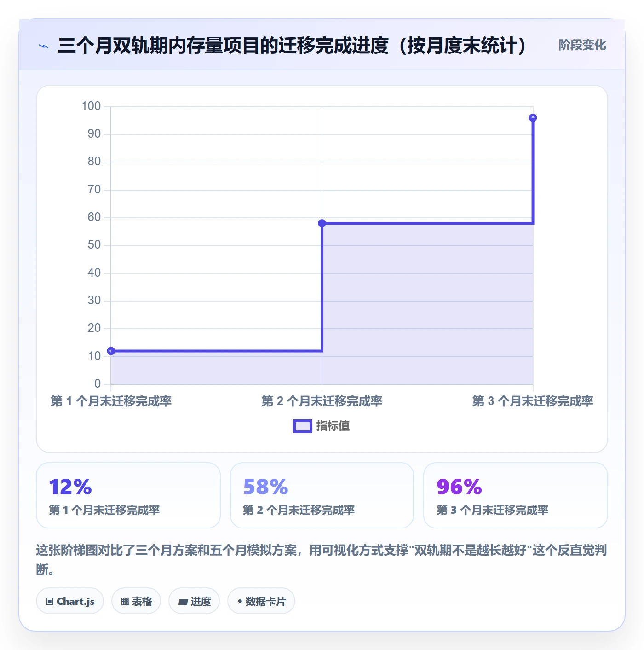
Task: Click the x-axis label 第 1 个月末迁移完成率
Action: (x=111, y=401)
